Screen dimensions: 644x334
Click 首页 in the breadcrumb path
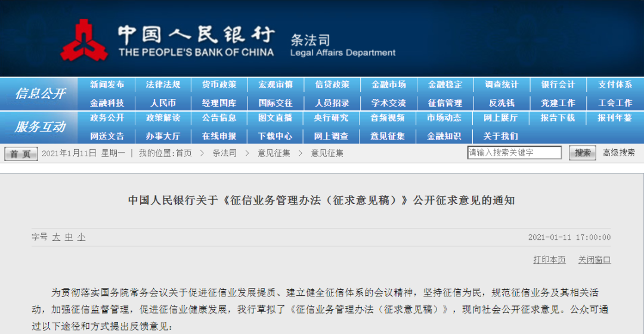pos(184,153)
